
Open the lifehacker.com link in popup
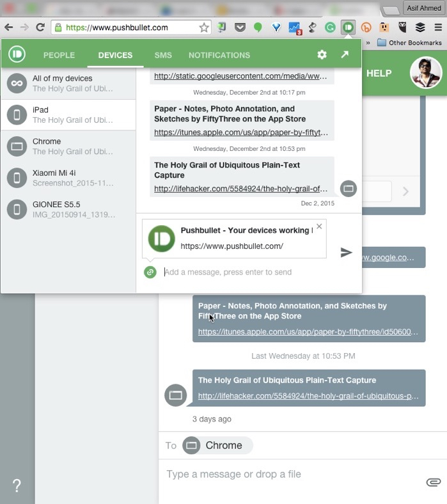(240, 189)
